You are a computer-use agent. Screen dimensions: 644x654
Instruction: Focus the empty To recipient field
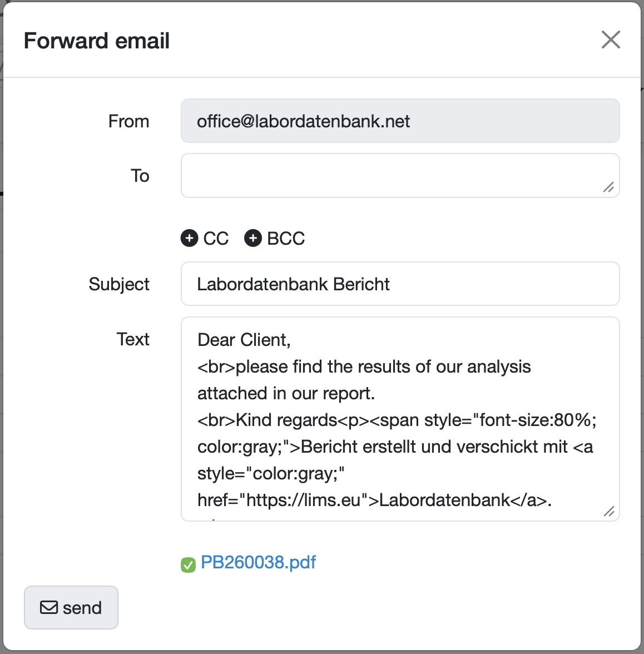[x=400, y=176]
